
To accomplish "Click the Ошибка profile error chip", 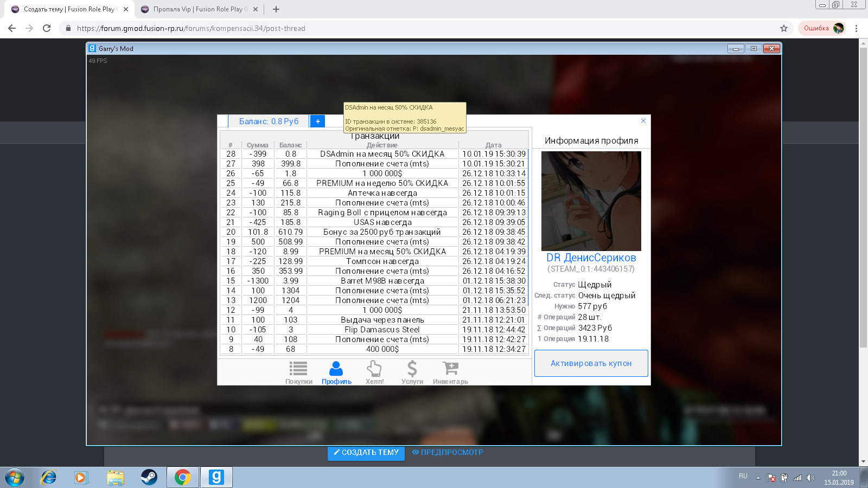I will point(822,28).
